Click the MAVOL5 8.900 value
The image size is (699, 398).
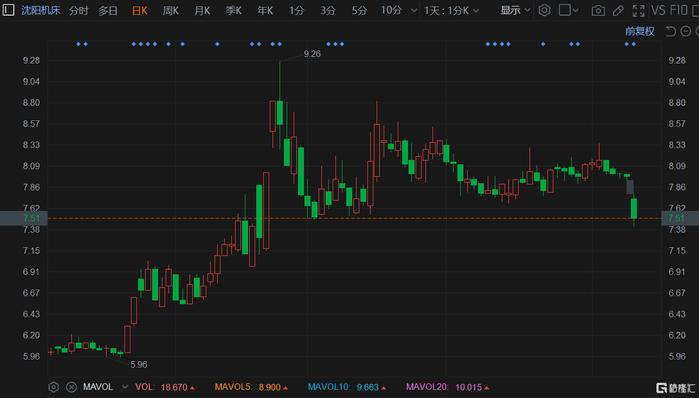pos(251,387)
